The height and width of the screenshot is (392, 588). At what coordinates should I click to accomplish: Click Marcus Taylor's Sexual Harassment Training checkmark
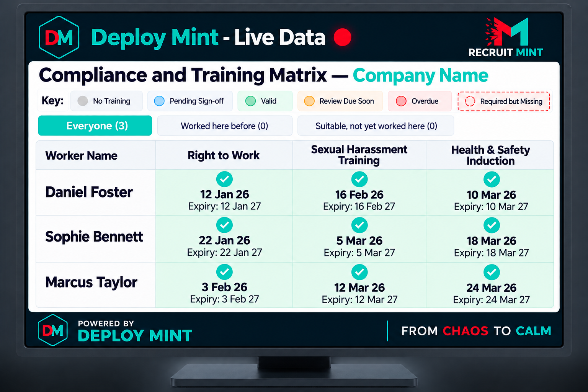(x=359, y=272)
